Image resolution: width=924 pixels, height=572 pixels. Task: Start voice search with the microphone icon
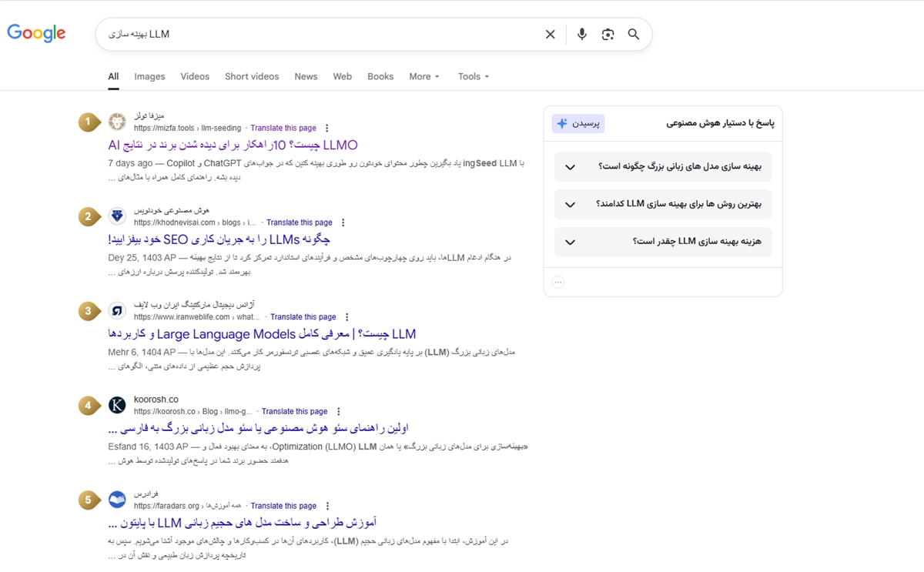pyautogui.click(x=582, y=34)
